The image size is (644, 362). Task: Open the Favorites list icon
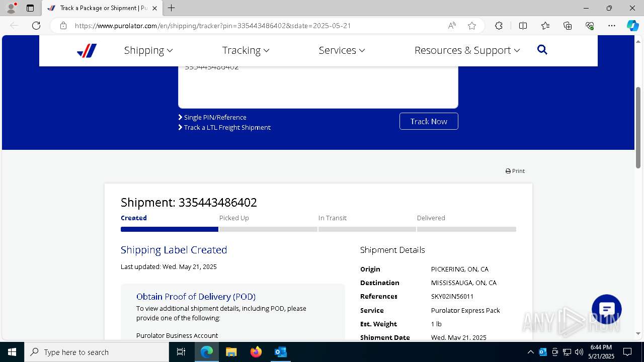[x=545, y=26]
